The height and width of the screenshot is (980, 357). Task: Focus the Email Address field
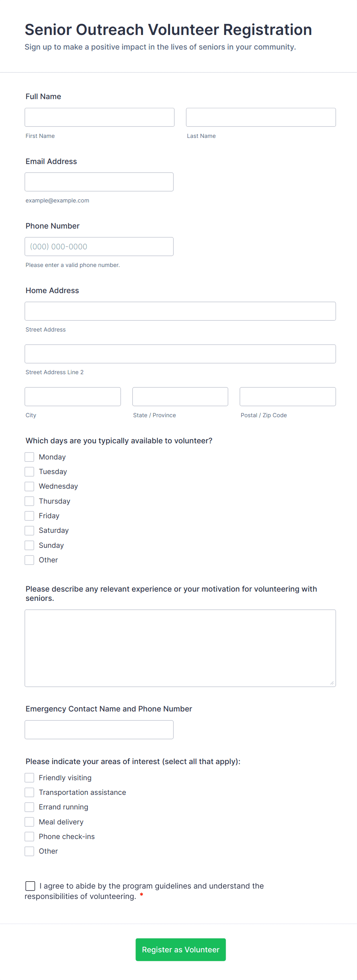coord(99,182)
